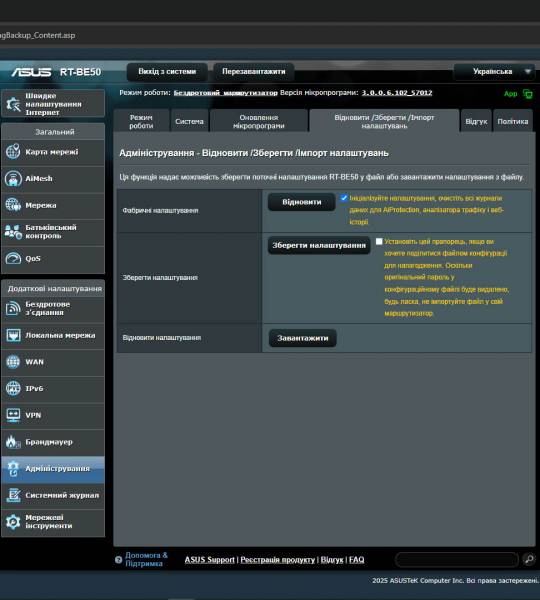Image resolution: width=540 pixels, height=600 pixels.
Task: Click the Завантажити button
Action: pyautogui.click(x=303, y=338)
